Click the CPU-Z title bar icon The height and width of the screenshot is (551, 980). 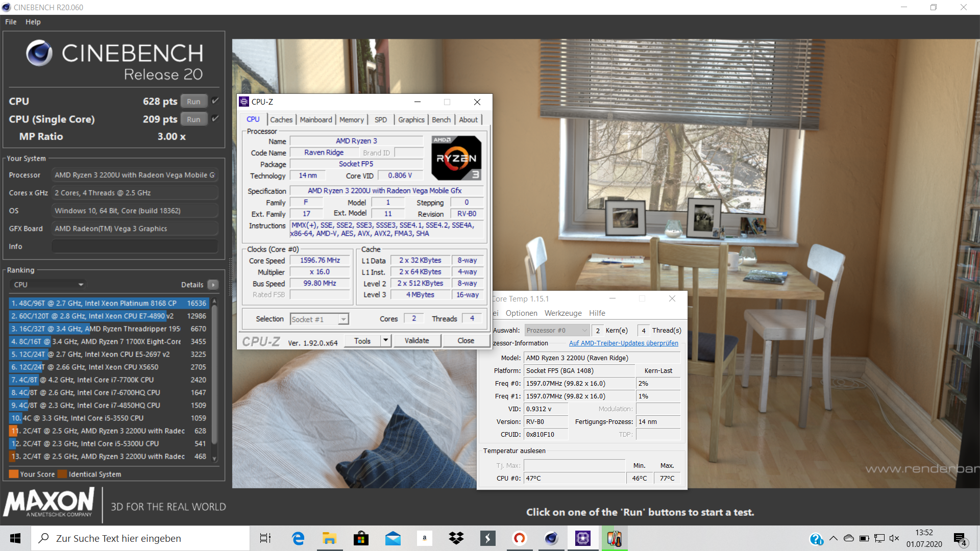[244, 102]
